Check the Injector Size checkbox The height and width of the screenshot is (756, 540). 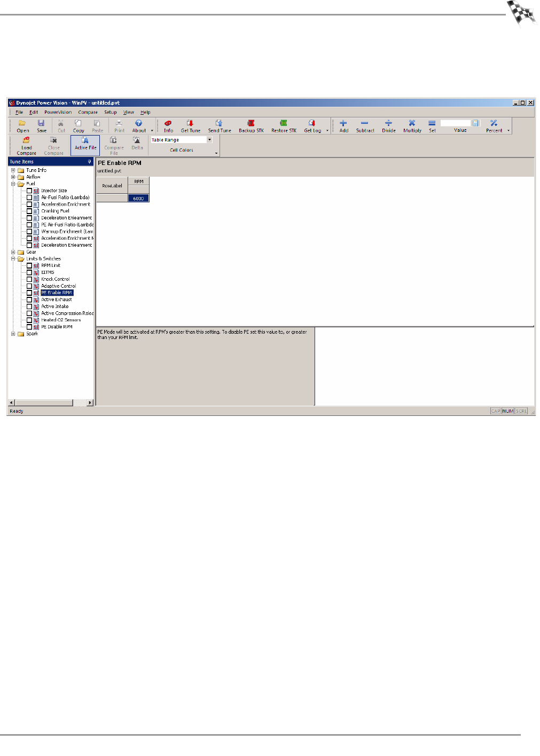pos(29,191)
